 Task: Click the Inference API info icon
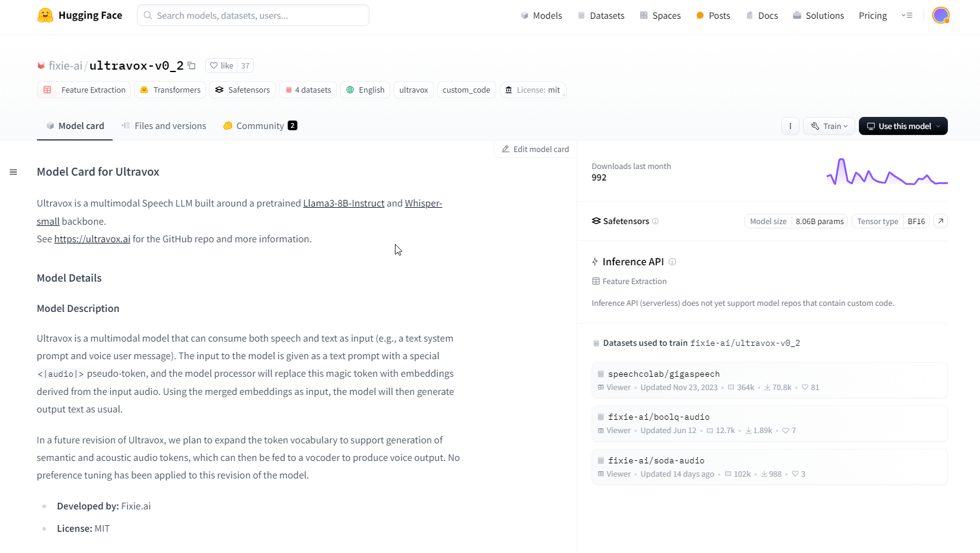coord(672,262)
